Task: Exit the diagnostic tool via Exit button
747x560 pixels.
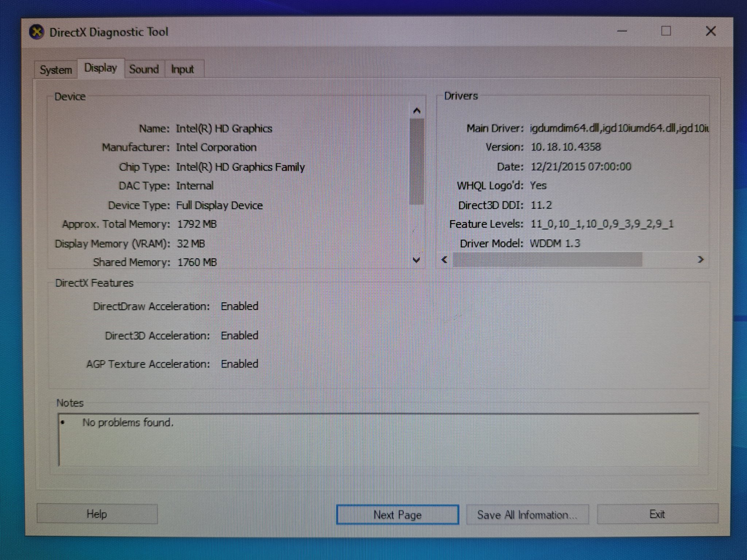Action: pyautogui.click(x=657, y=514)
